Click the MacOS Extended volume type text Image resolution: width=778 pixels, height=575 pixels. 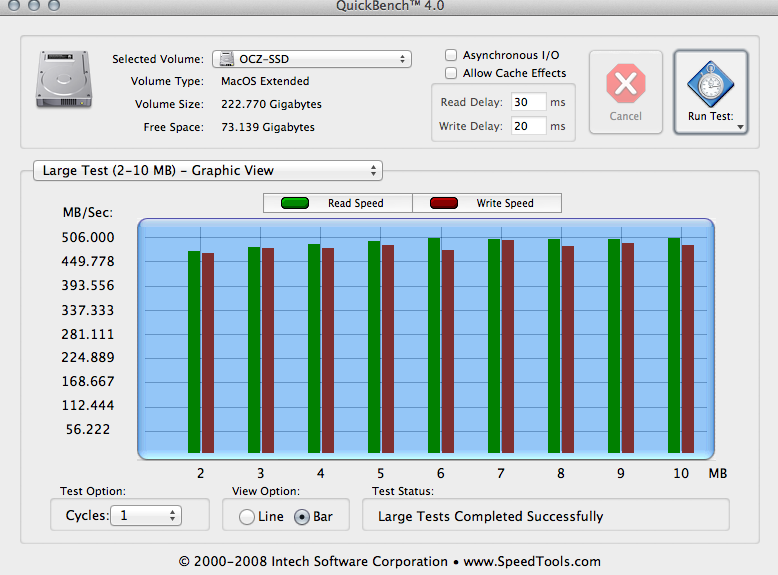[x=265, y=81]
